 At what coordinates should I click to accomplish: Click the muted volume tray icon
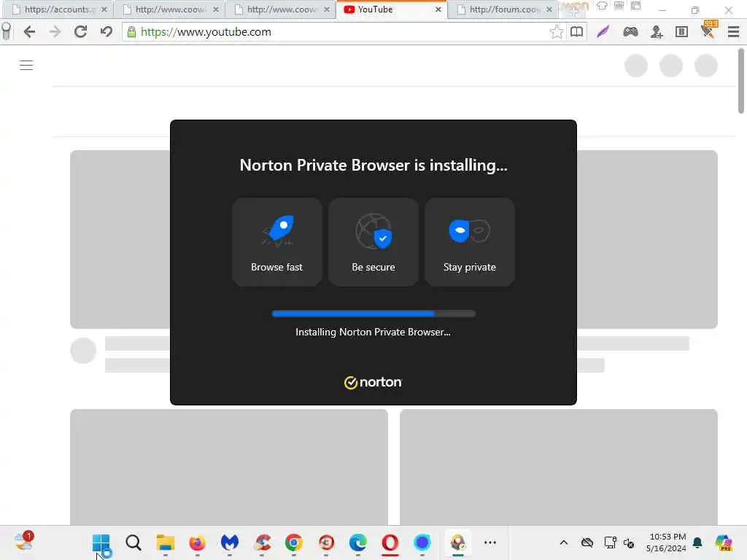(629, 542)
